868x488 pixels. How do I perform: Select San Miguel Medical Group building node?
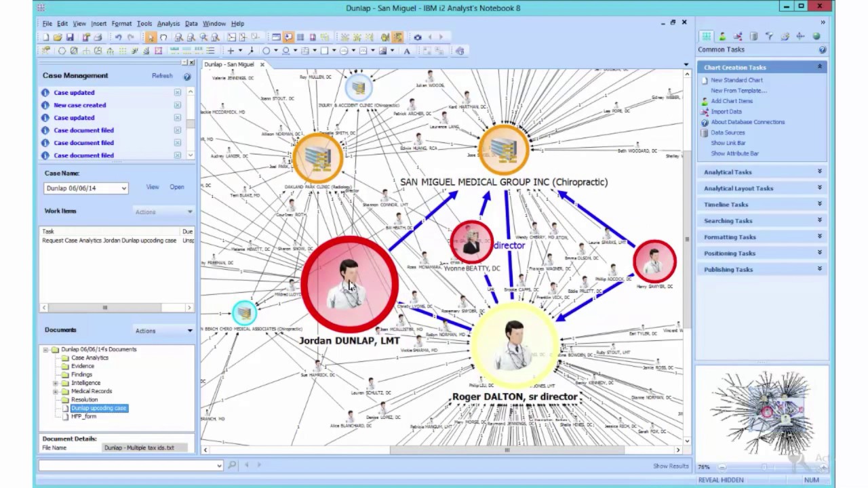503,150
